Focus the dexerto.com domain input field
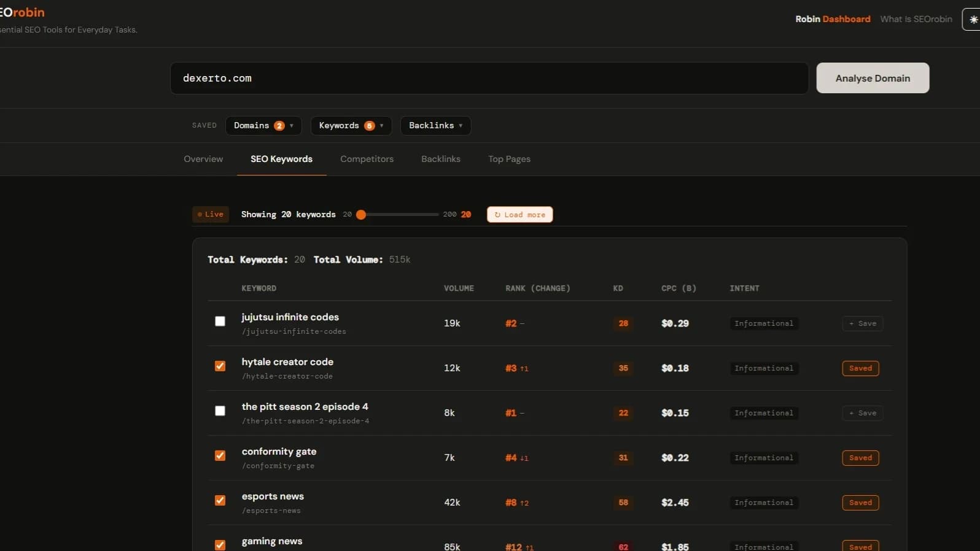 488,78
